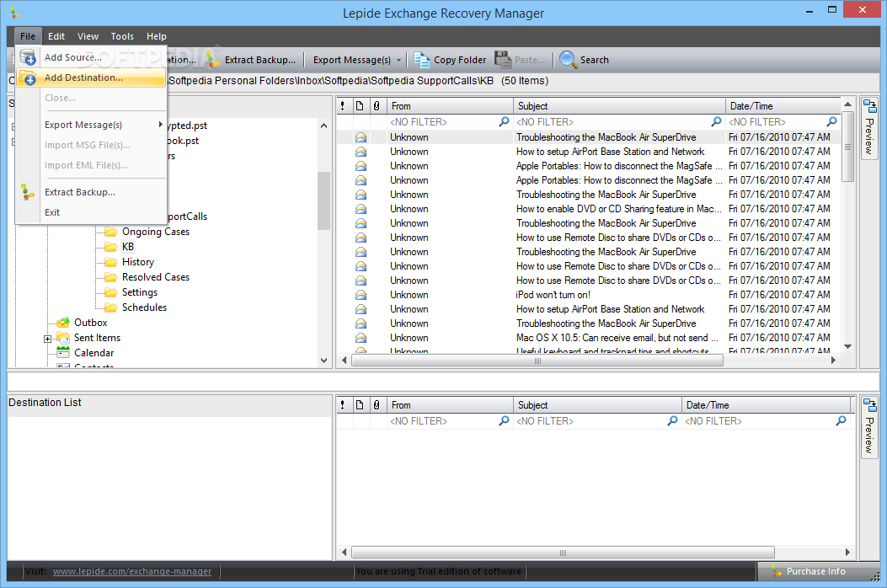Sort source list by Subject column
This screenshot has height=588, width=887.
click(x=619, y=106)
